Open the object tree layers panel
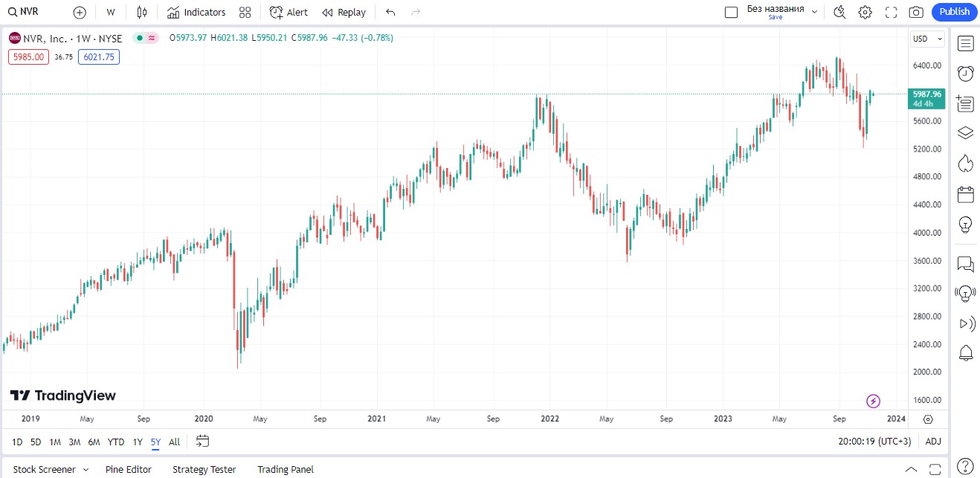This screenshot has width=980, height=478. [966, 133]
